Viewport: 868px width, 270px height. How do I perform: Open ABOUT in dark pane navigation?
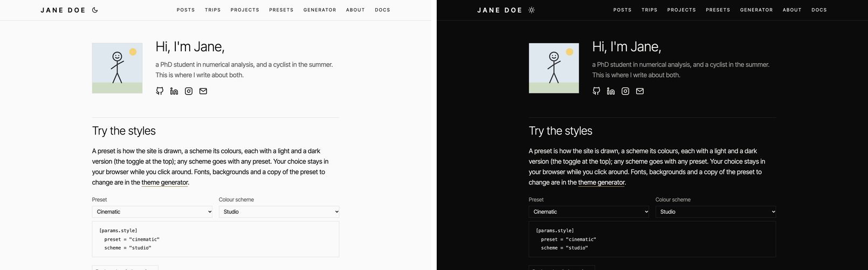tap(792, 10)
